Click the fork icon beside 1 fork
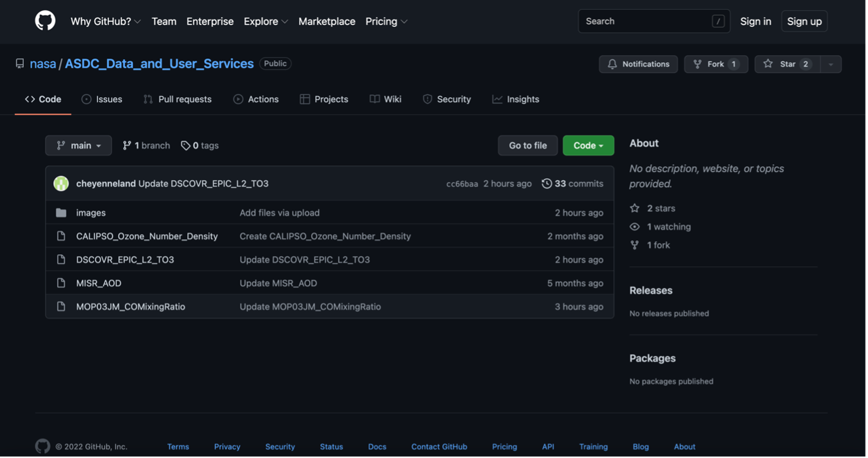The image size is (868, 458). pos(635,245)
